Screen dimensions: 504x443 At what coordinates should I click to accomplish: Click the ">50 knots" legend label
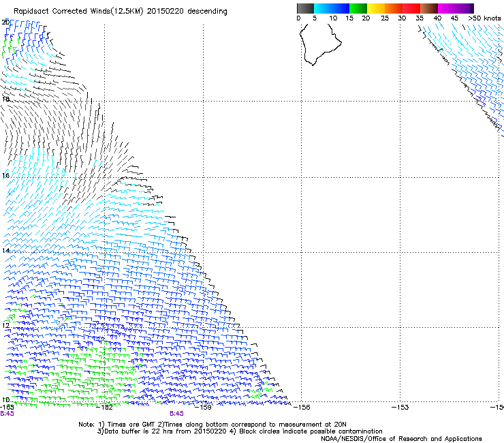pyautogui.click(x=484, y=18)
